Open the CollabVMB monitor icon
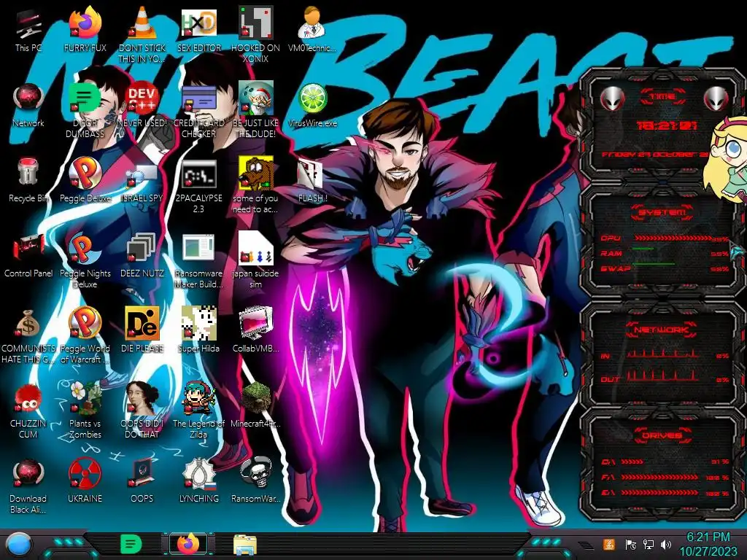This screenshot has height=560, width=747. point(255,330)
